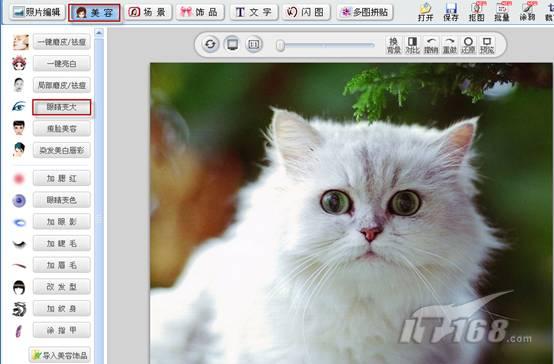Click the 眼睛变大 button
Screen dimensions: 554x364
[61, 107]
